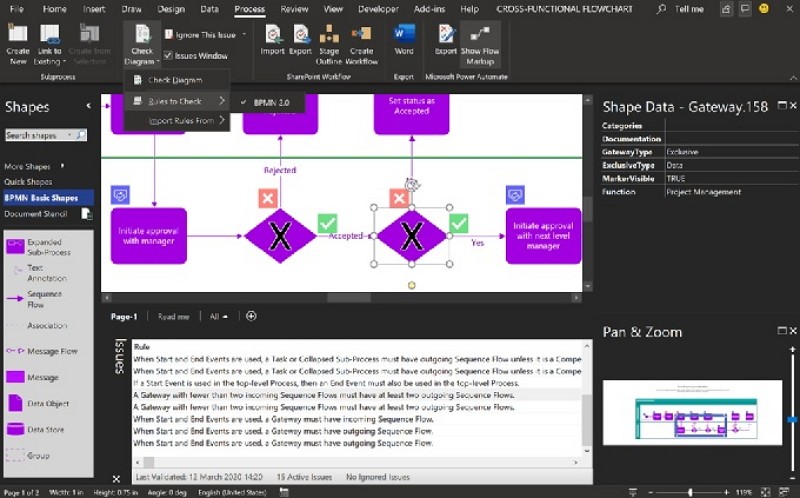The image size is (800, 498).
Task: Select the 'Initiate approval with manager' task shape
Action: pos(148,236)
